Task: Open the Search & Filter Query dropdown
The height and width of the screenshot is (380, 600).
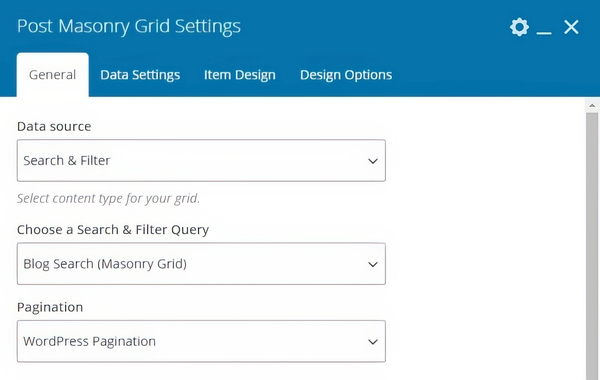Action: (201, 264)
